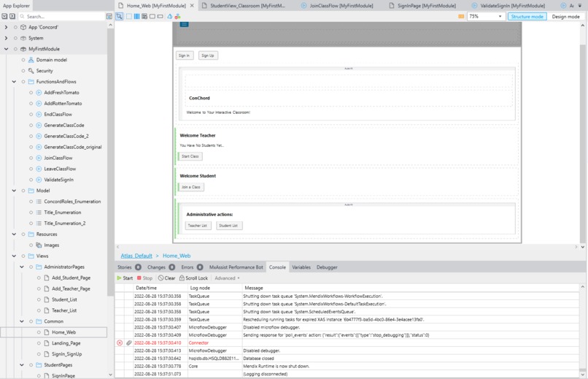Click the Sign Up button on page
The width and height of the screenshot is (588, 379).
(208, 55)
